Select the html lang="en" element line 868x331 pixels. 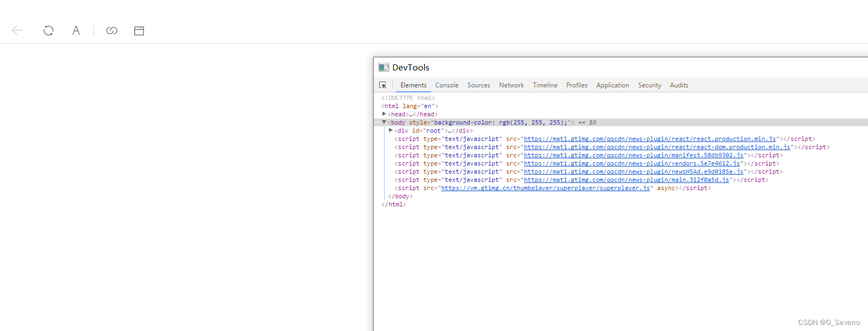tap(409, 106)
